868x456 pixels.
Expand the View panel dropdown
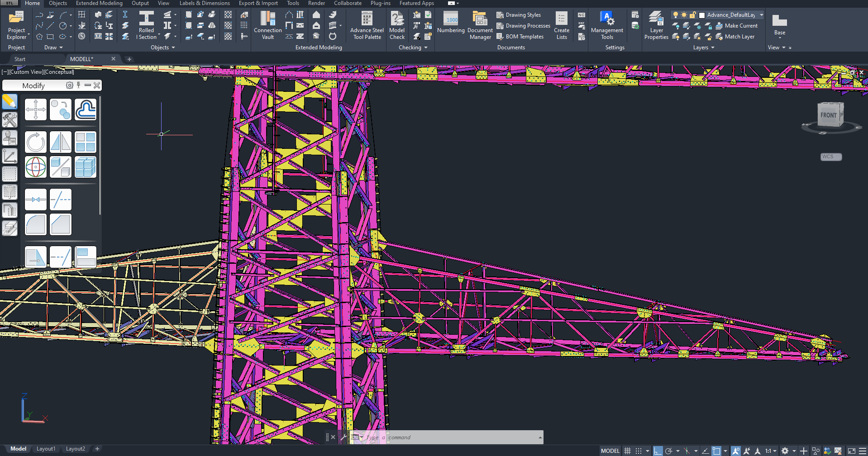pyautogui.click(x=777, y=47)
